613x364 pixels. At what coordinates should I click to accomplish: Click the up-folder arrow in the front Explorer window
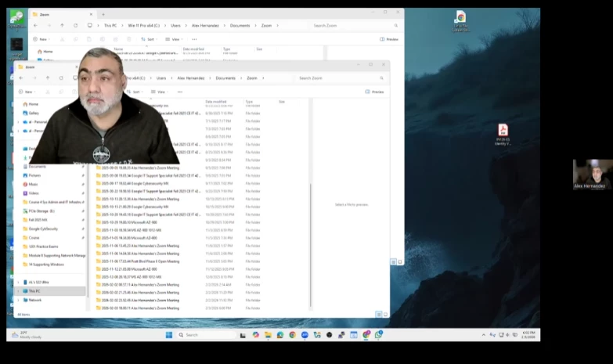48,78
